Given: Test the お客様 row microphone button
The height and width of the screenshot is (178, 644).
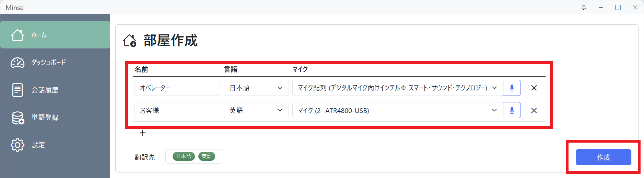Looking at the screenshot, I should coord(512,110).
